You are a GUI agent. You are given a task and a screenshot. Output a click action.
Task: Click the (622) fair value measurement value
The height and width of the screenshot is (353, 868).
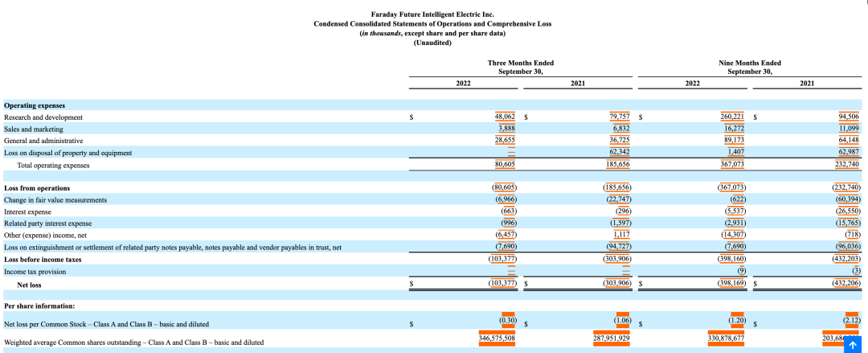coord(739,199)
